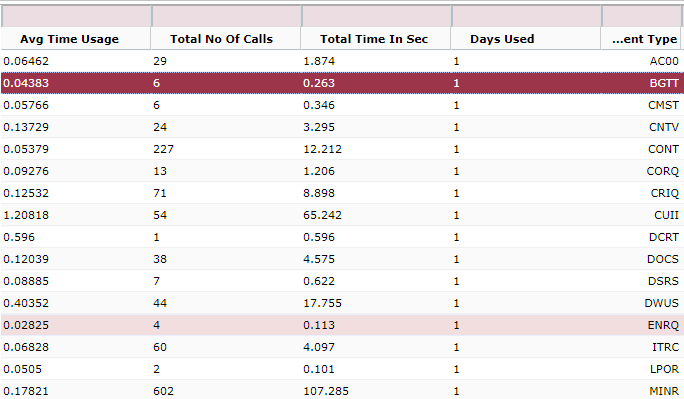The width and height of the screenshot is (684, 399).
Task: Select the AC00 row
Action: [x=342, y=61]
